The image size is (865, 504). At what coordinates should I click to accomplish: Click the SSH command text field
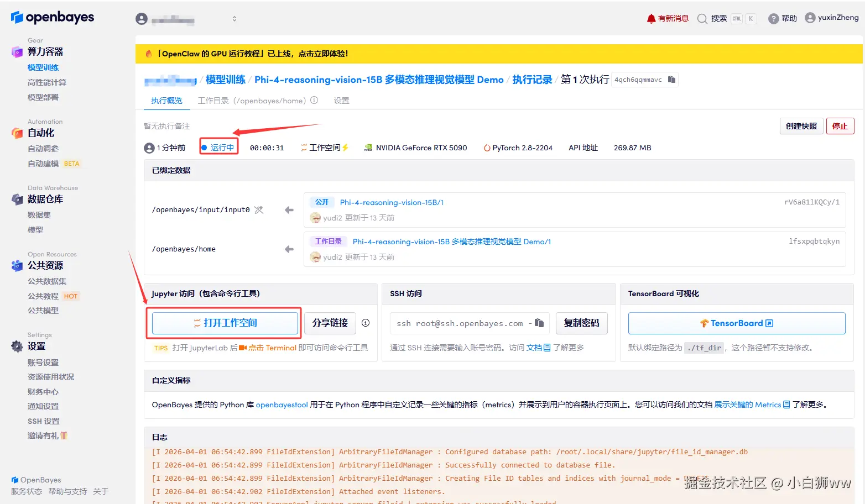coord(470,323)
